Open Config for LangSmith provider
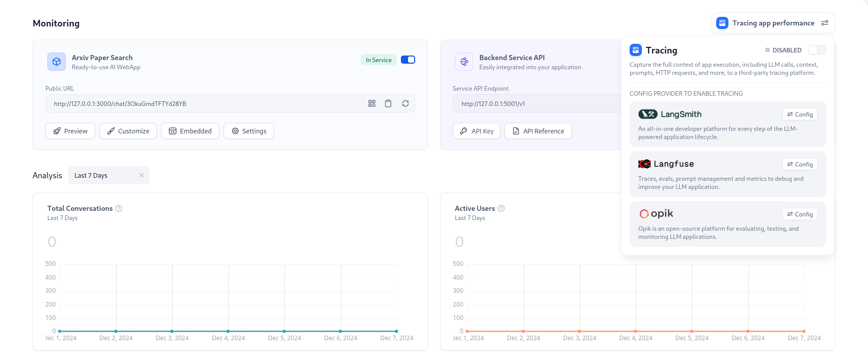This screenshot has width=868, height=356. coord(800,115)
